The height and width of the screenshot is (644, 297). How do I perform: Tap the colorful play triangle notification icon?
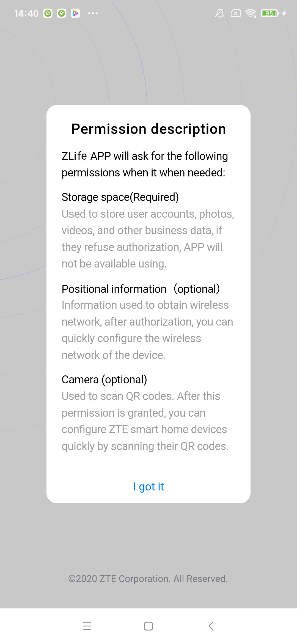coord(75,13)
